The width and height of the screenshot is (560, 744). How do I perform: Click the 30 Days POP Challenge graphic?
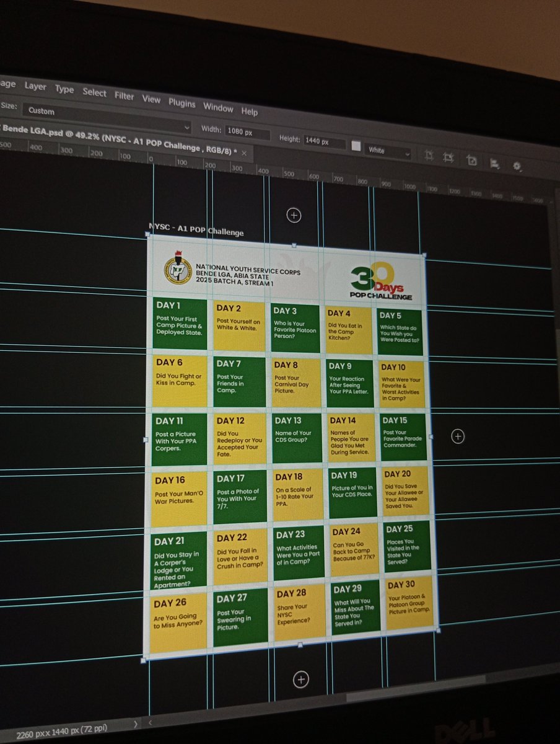(381, 281)
